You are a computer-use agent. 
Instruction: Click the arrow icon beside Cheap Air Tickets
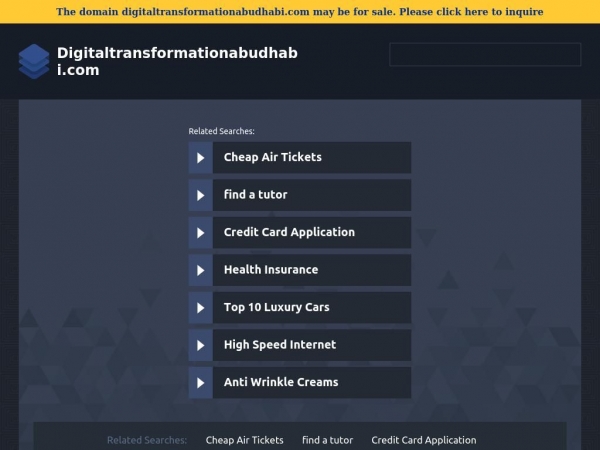(x=201, y=158)
